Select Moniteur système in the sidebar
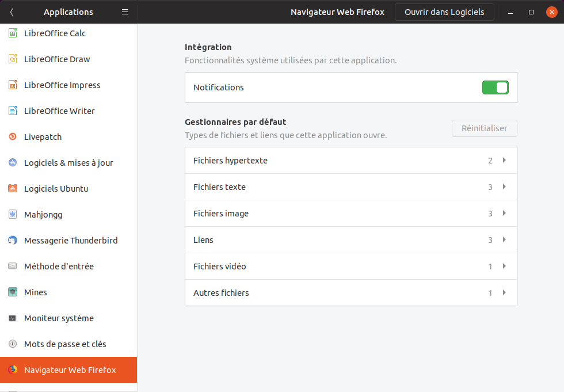This screenshot has height=392, width=564. click(59, 318)
